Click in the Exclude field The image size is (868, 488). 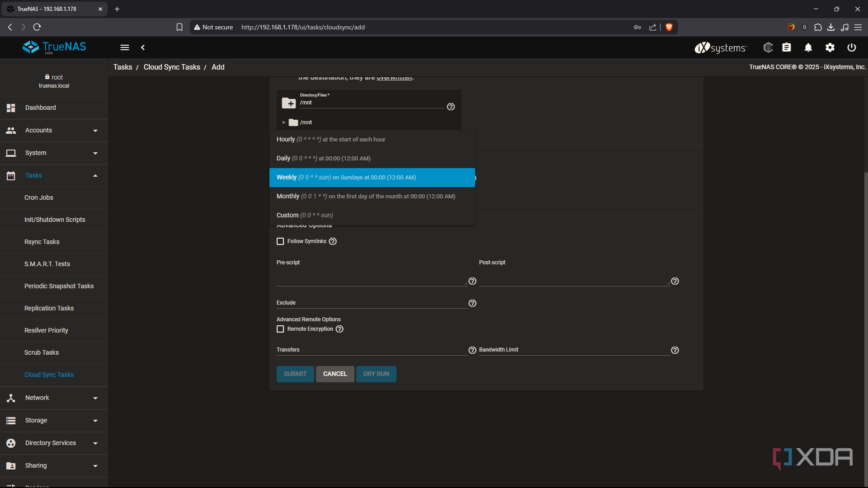(x=372, y=303)
